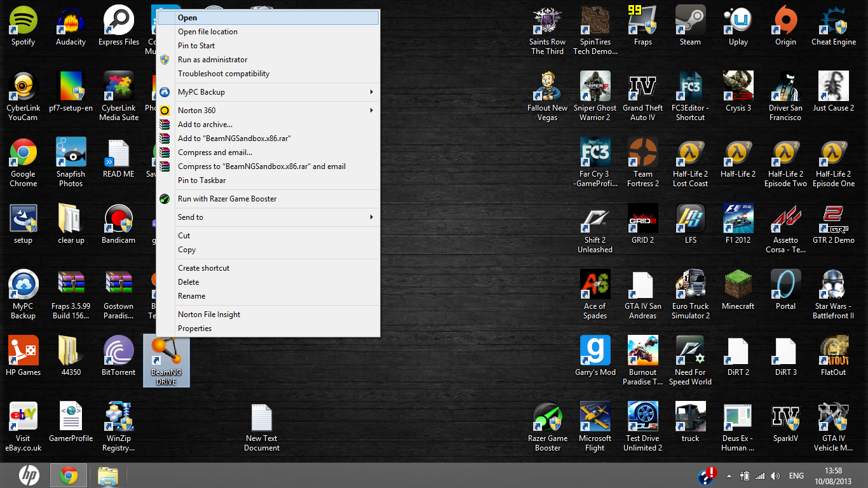Select the Origin desktop icon
Viewport: 868px width, 488px height.
click(785, 26)
